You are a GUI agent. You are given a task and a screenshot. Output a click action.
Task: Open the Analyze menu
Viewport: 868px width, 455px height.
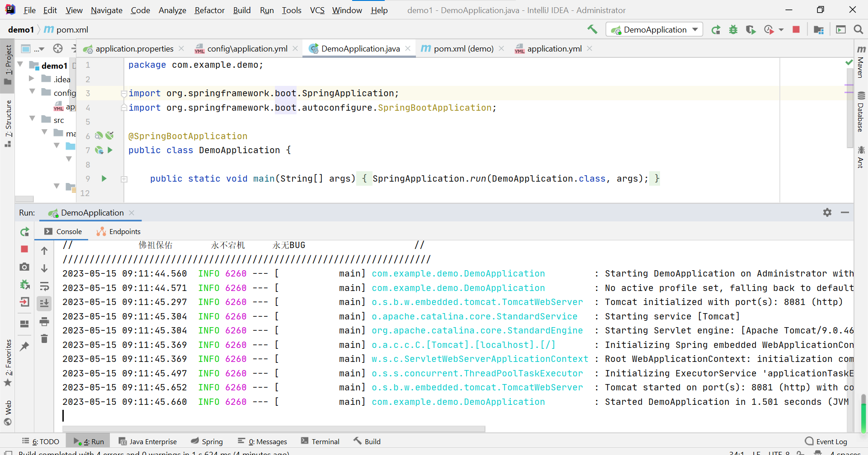(x=172, y=10)
